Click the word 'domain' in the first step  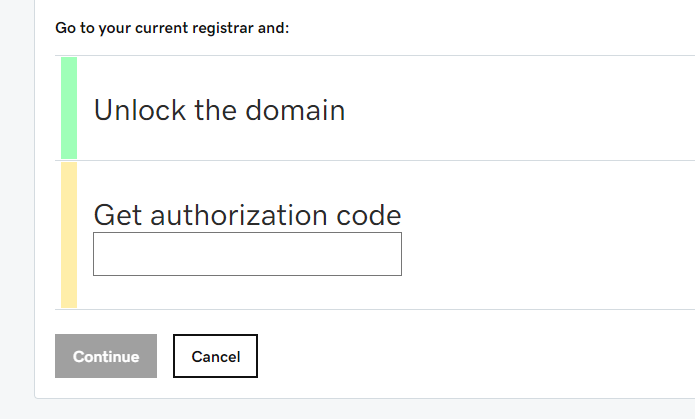pyautogui.click(x=295, y=110)
